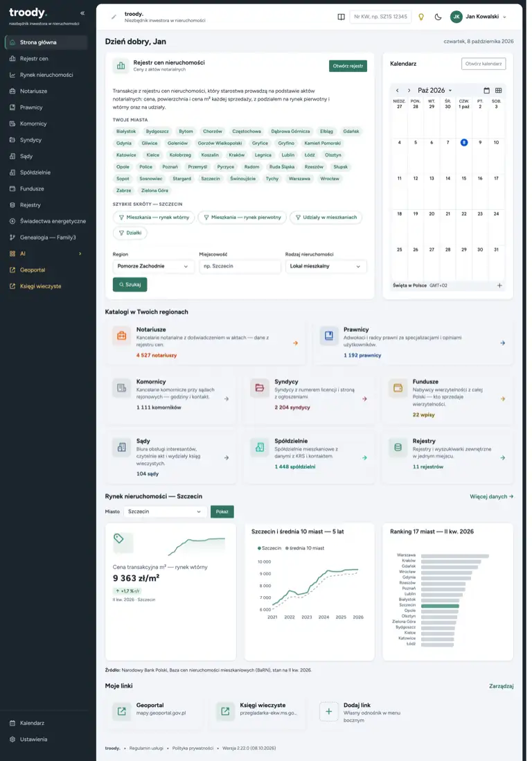532x761 pixels.
Task: Focus the Nr KW search field
Action: (380, 17)
